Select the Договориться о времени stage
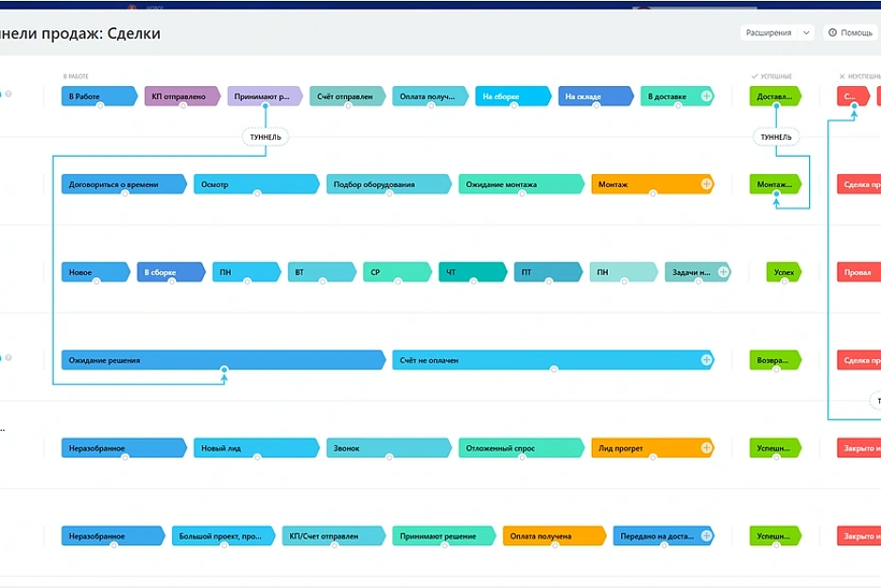 click(123, 184)
